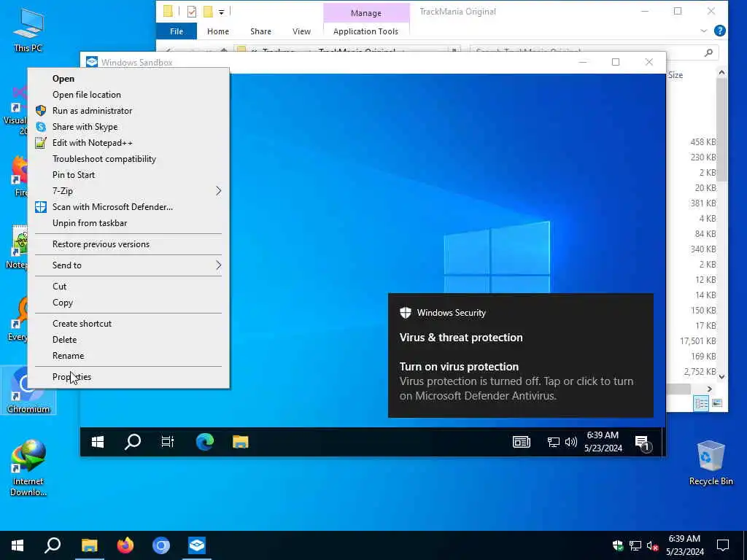Open the host notification center icon
This screenshot has width=747, height=560.
pos(723,545)
